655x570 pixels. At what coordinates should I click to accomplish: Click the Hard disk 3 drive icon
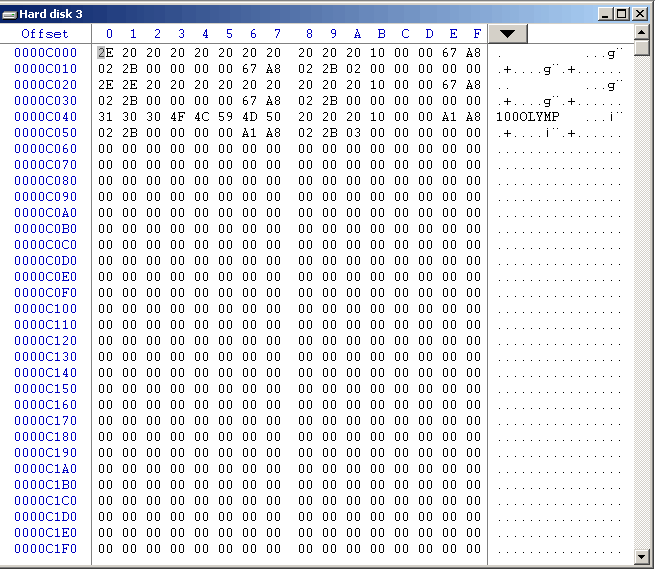click(9, 15)
